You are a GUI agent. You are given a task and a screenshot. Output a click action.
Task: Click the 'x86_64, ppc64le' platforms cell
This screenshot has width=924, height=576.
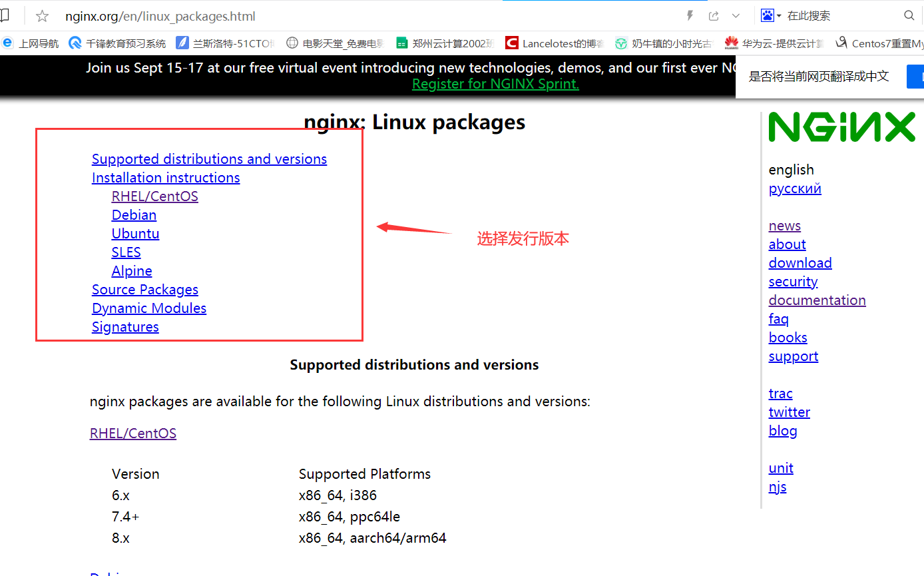point(349,517)
